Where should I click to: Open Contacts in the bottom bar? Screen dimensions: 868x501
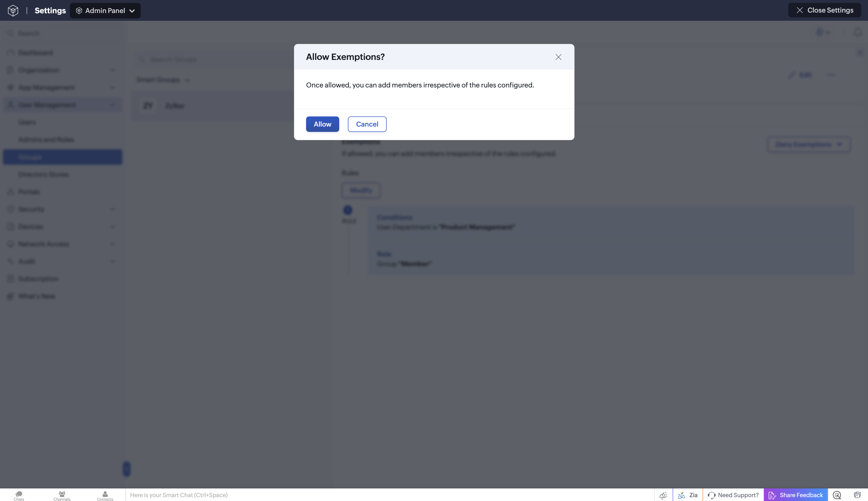tap(105, 495)
